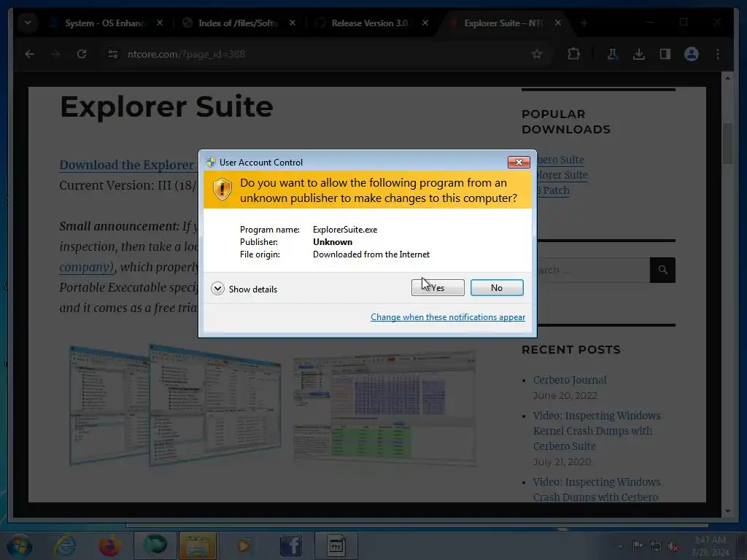Click the page vertical scrollbar thumb
Viewport: 747px width, 560px height.
pos(727,144)
